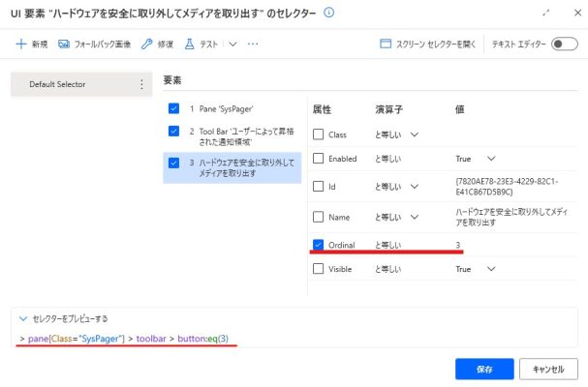The image size is (588, 387).
Task: Expand the テスト dropdown arrow
Action: [x=232, y=44]
